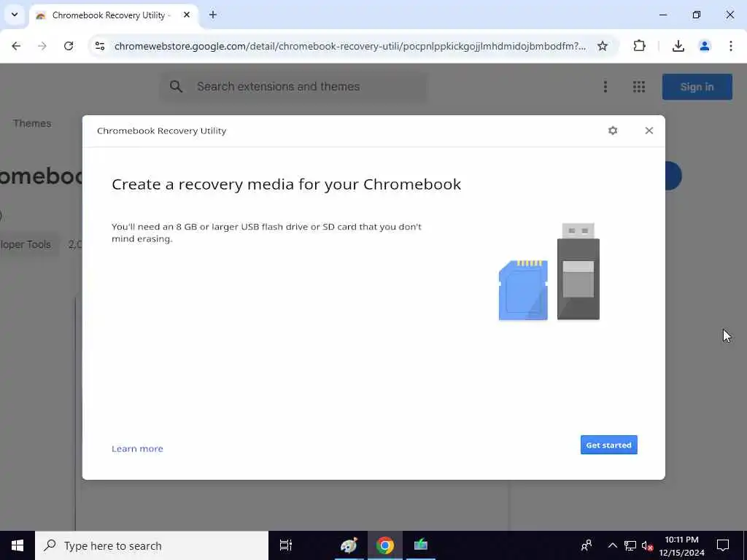The image size is (747, 560).
Task: Expand the tab search dropdown
Action: tap(15, 15)
